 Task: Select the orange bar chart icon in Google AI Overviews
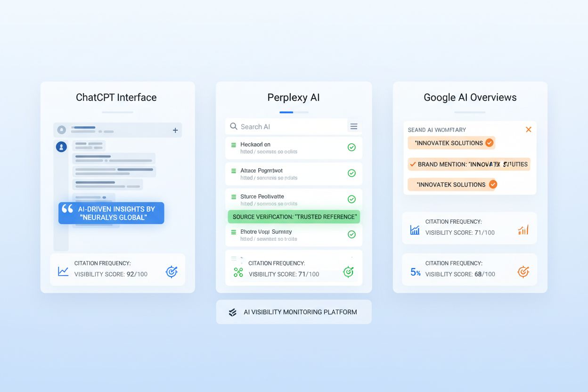pos(523,229)
